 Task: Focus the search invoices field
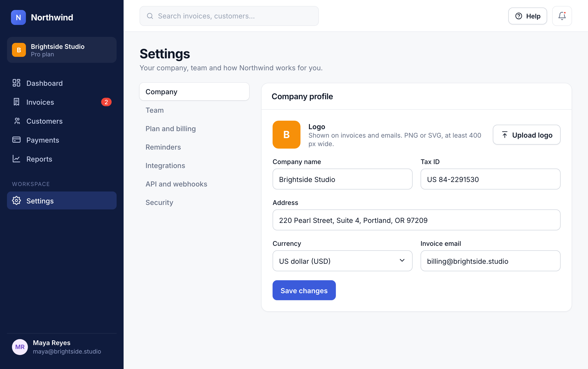229,16
